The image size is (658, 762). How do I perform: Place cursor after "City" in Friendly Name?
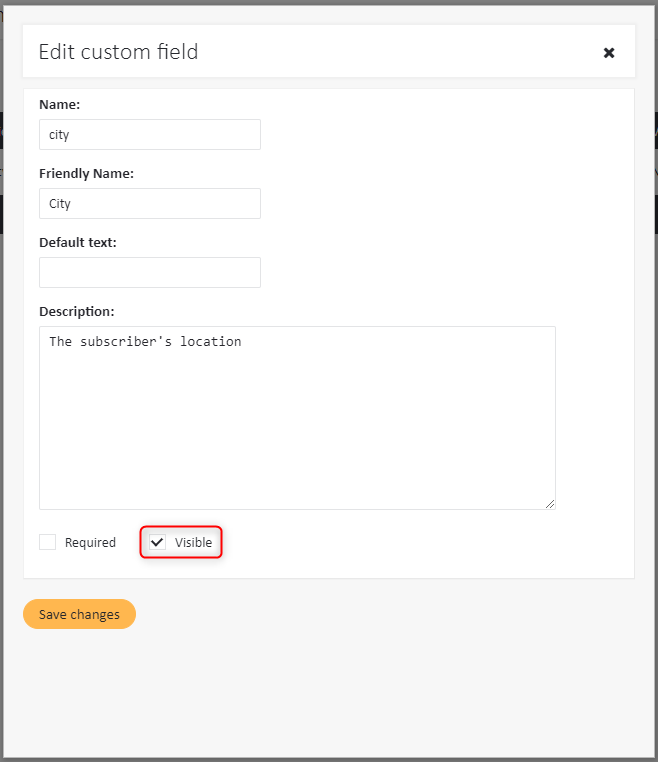[72, 204]
